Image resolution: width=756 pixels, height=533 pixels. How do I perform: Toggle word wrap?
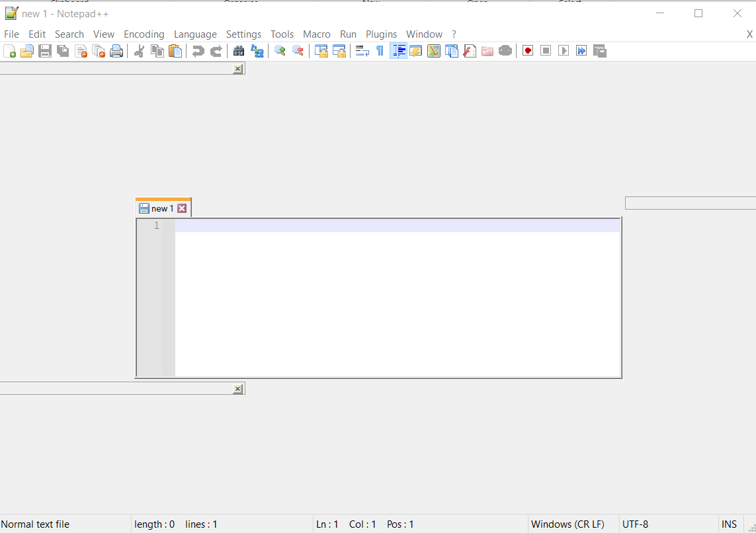362,50
